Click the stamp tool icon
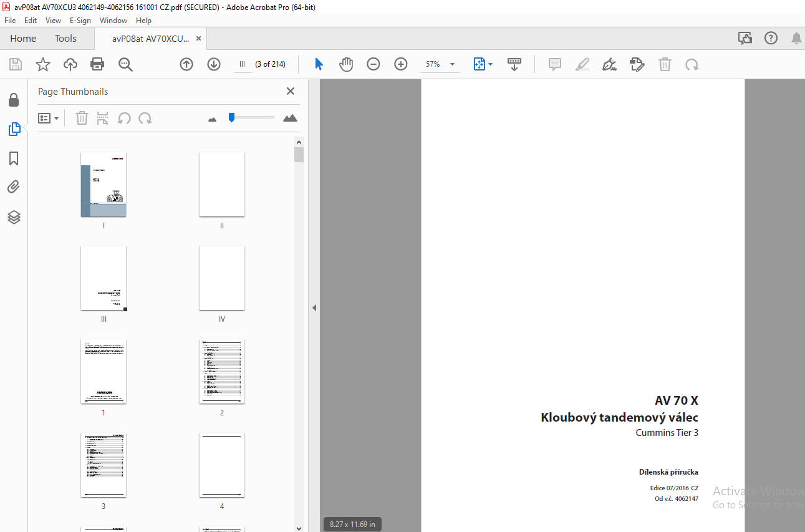 coord(637,64)
